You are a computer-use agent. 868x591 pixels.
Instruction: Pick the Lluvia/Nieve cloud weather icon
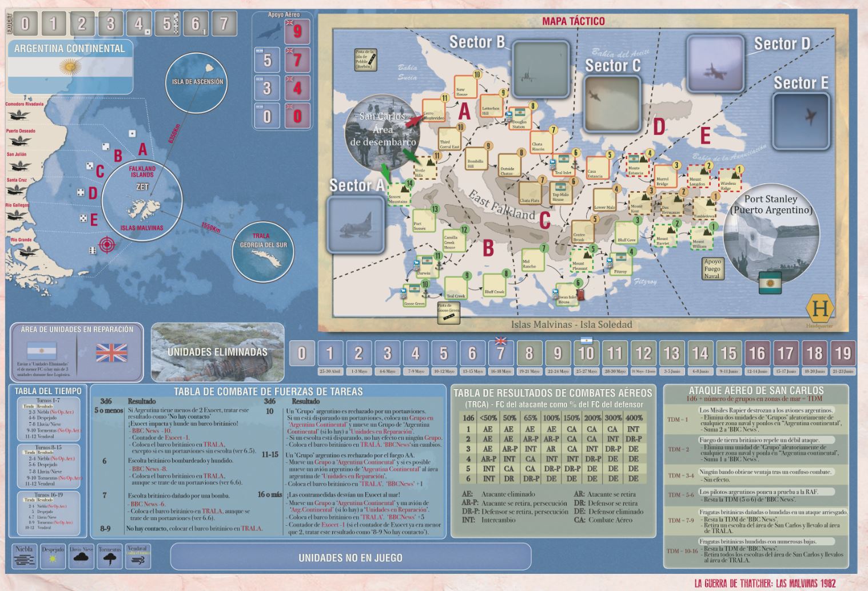point(81,557)
